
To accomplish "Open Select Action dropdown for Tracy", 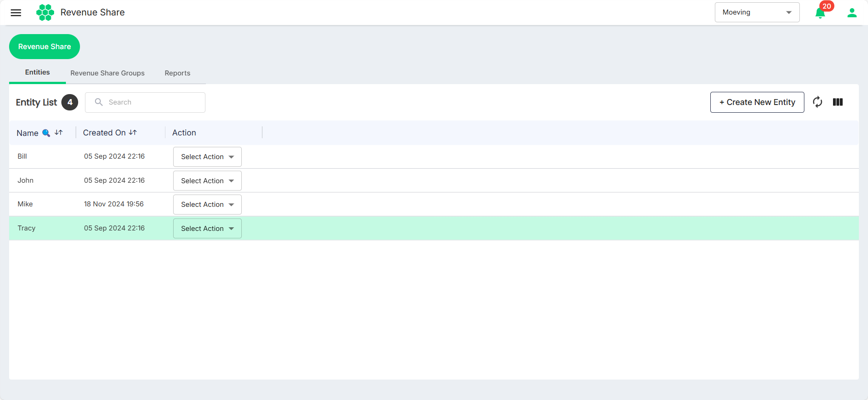I will (x=207, y=229).
